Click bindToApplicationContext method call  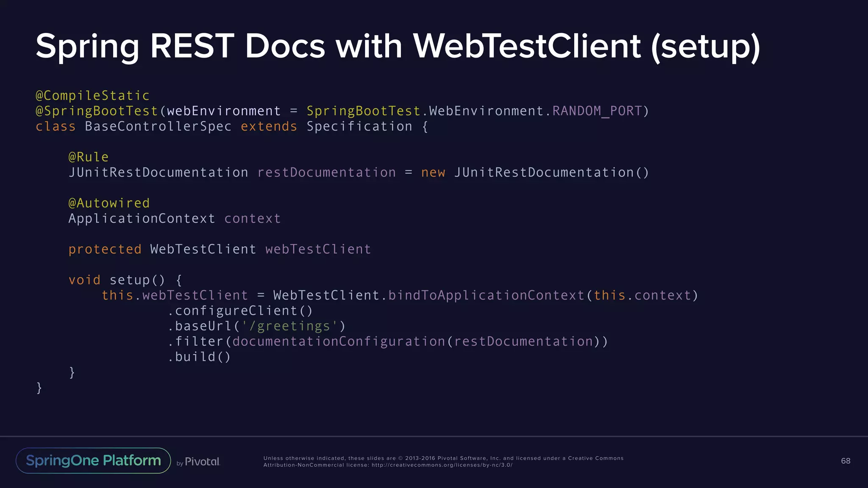[486, 295]
